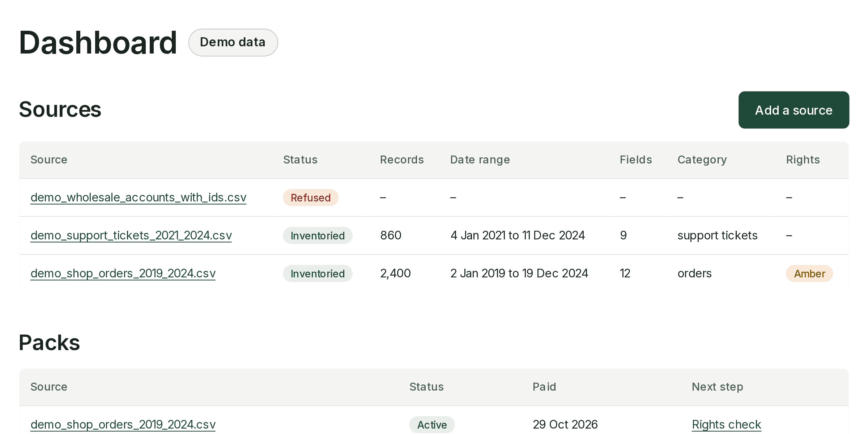The height and width of the screenshot is (434, 868).
Task: Click Inventoried badge for support tickets row
Action: pyautogui.click(x=318, y=235)
